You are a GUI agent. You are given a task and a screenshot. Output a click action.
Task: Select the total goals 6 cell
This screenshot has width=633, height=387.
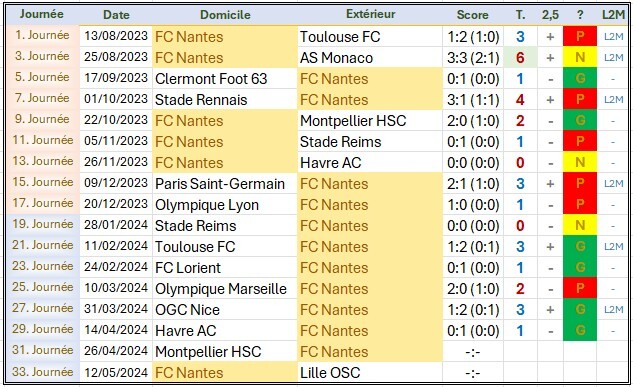(520, 58)
